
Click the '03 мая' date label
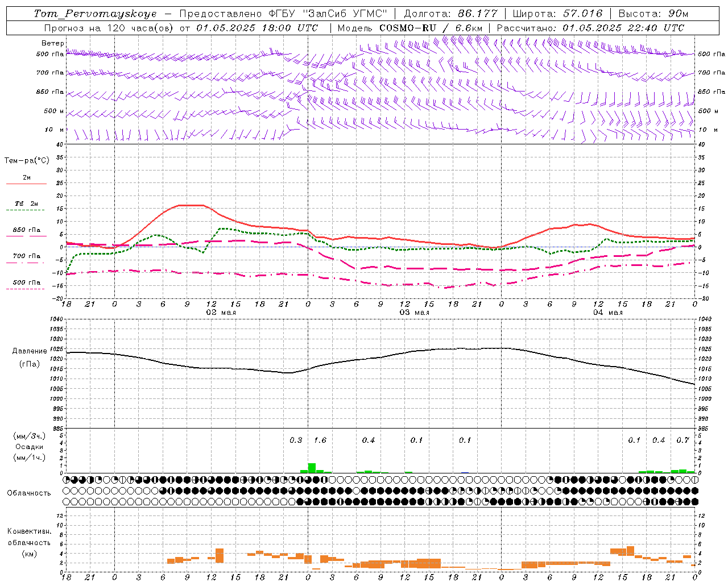tap(414, 313)
